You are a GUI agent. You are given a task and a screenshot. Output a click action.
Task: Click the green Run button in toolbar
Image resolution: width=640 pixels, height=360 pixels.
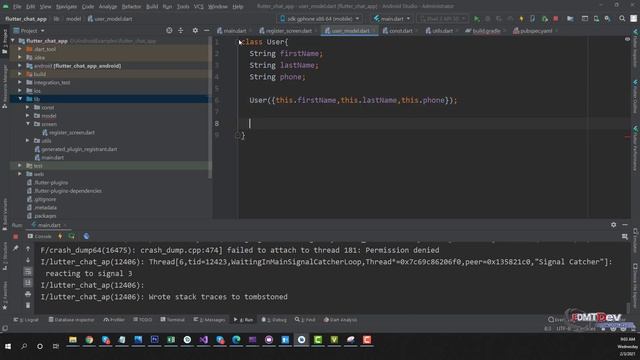coord(476,19)
